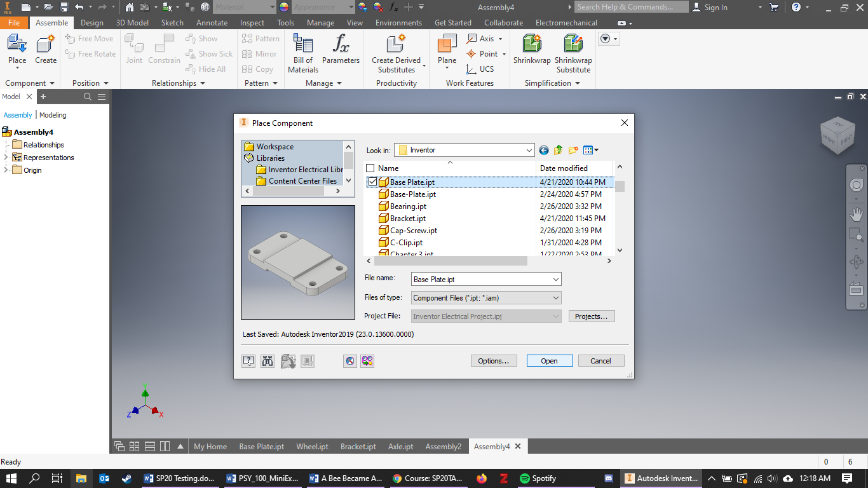Open Bill of Materials
868x488 pixels.
click(x=303, y=53)
